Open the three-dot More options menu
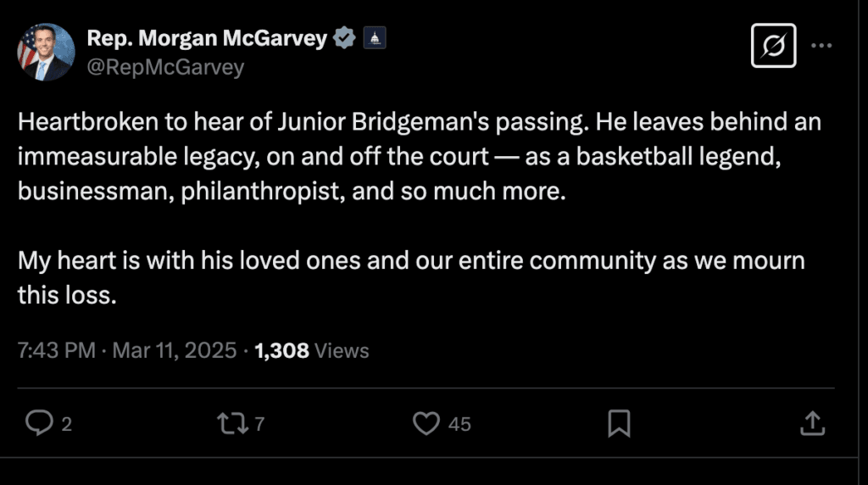Image resolution: width=868 pixels, height=485 pixels. 821,46
